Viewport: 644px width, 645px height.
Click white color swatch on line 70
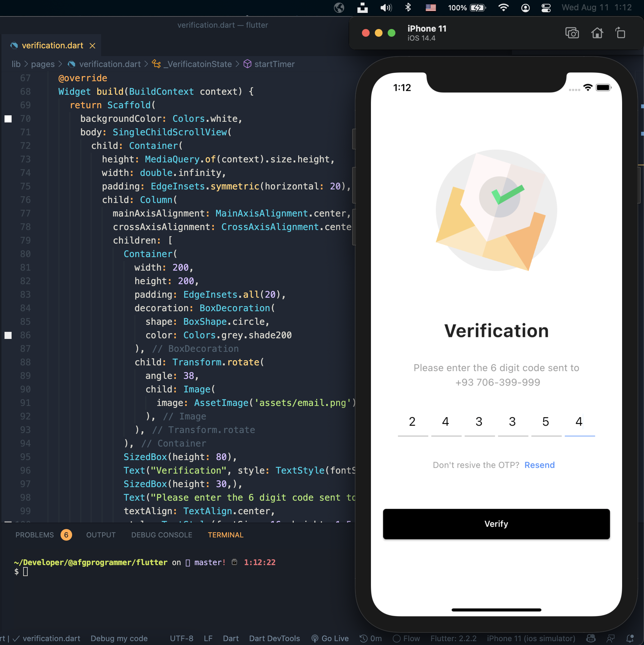pos(8,119)
